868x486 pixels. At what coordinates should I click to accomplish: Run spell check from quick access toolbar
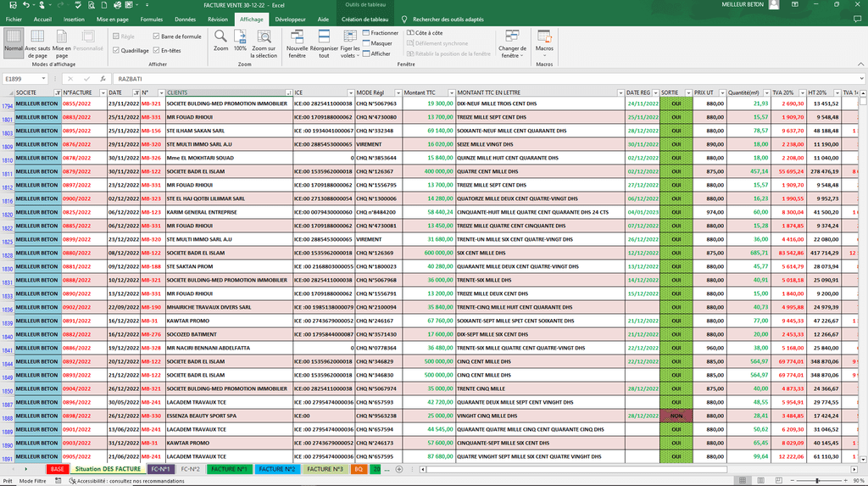pos(78,5)
